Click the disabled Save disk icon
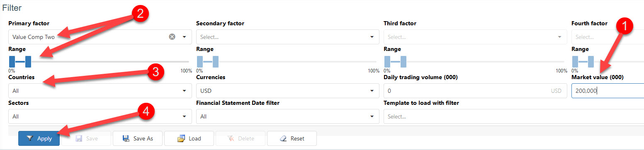 pos(79,138)
